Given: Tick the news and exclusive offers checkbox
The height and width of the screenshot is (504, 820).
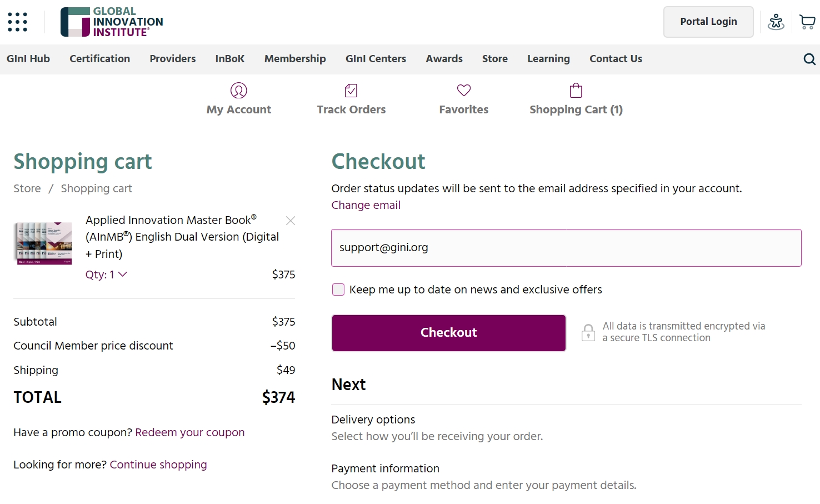Looking at the screenshot, I should pos(338,290).
